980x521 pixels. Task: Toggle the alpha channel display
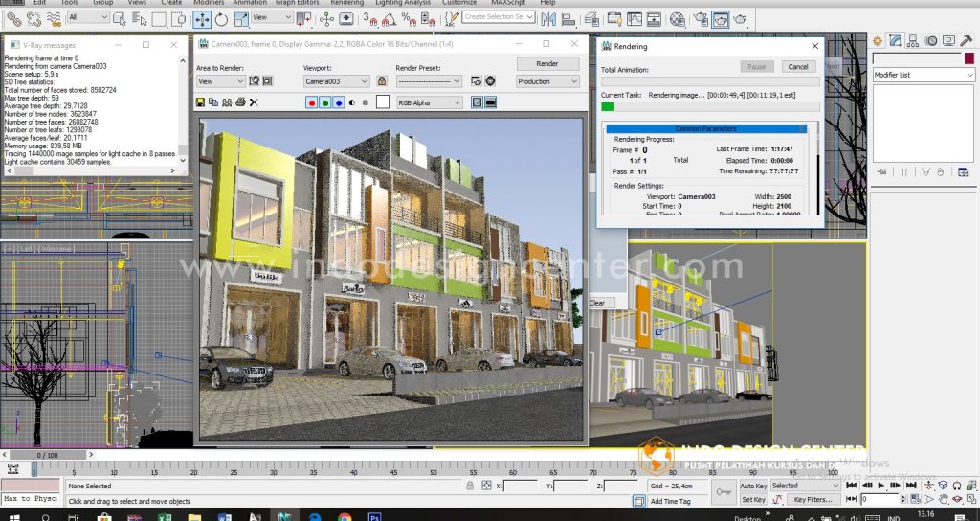(x=352, y=102)
